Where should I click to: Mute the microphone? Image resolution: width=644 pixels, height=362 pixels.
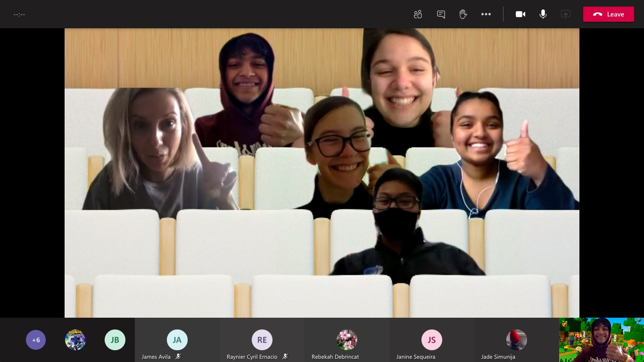(543, 14)
